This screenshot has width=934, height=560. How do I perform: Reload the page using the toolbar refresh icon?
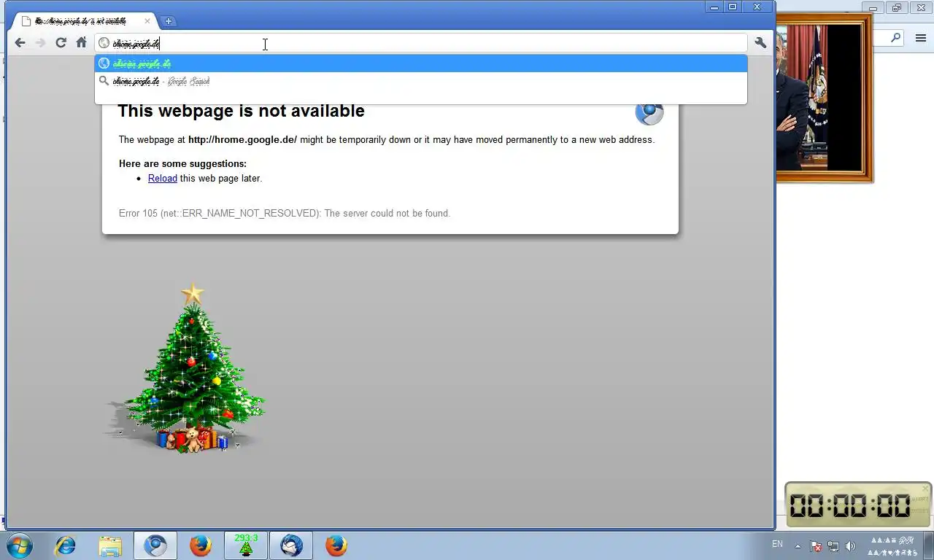pos(61,43)
